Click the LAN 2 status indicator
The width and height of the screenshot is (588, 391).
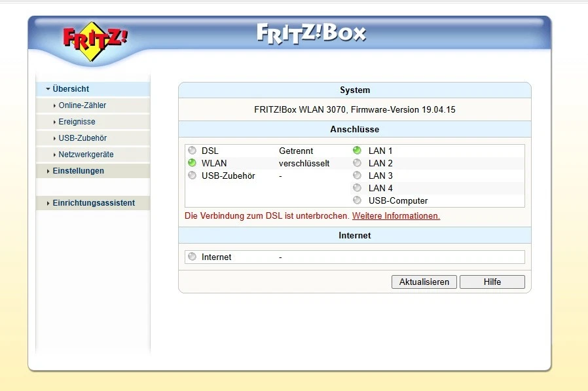(x=357, y=162)
